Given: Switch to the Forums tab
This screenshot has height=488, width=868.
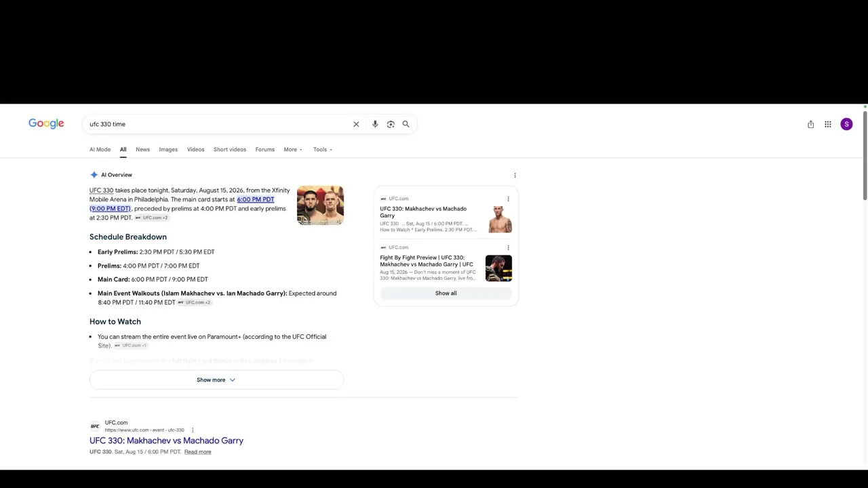Looking at the screenshot, I should click(264, 149).
